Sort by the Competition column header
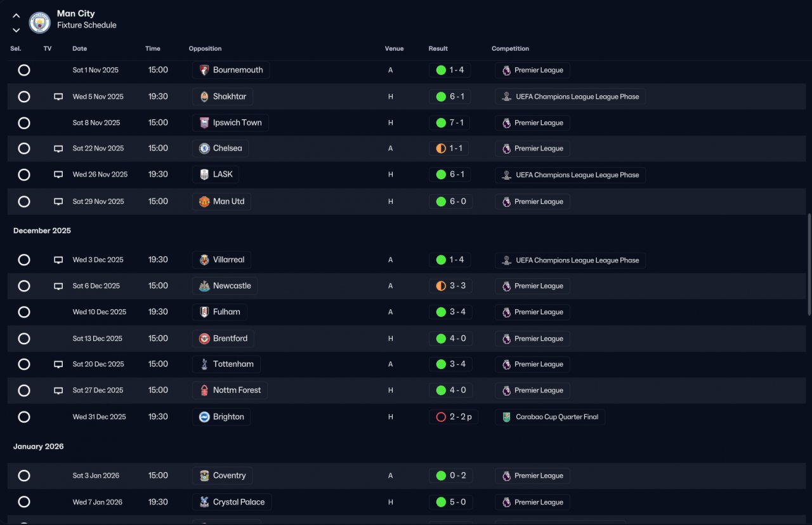812x525 pixels. pyautogui.click(x=510, y=49)
